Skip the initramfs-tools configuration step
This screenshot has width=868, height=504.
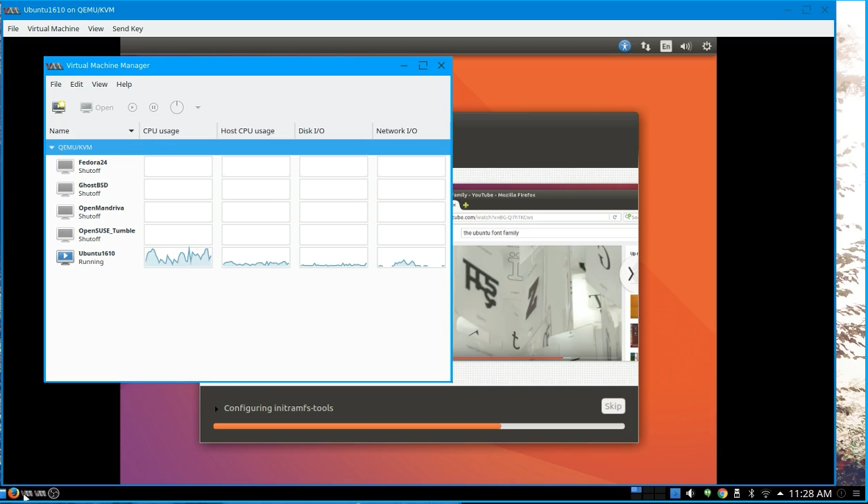coord(613,406)
